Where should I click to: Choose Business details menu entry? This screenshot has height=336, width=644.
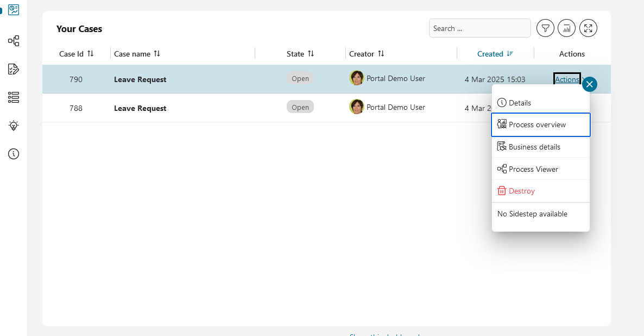tap(540, 147)
